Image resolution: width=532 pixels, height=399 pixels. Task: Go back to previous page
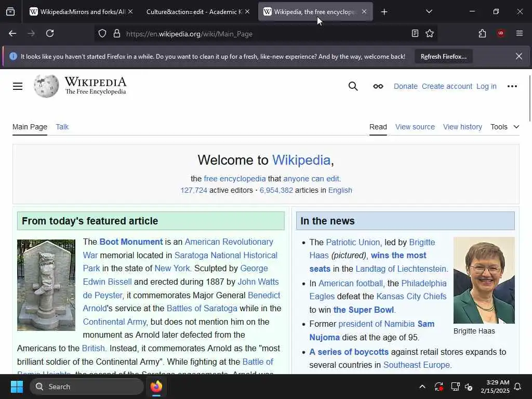point(12,34)
